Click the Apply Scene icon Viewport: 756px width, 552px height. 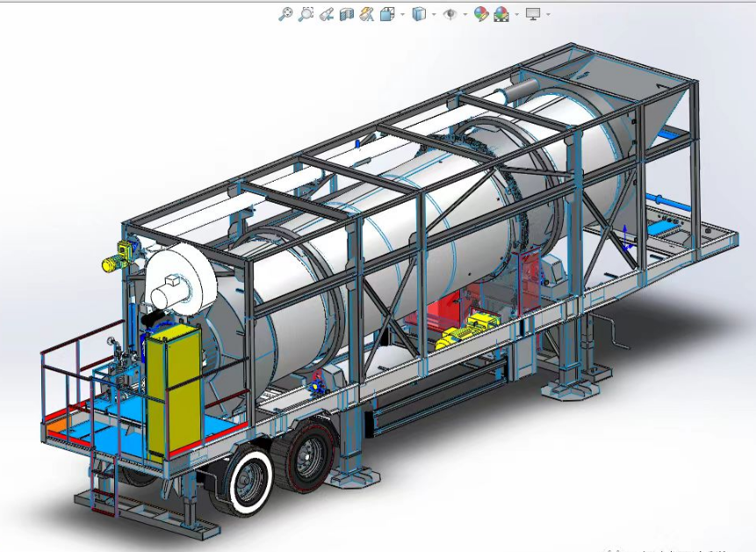click(501, 14)
